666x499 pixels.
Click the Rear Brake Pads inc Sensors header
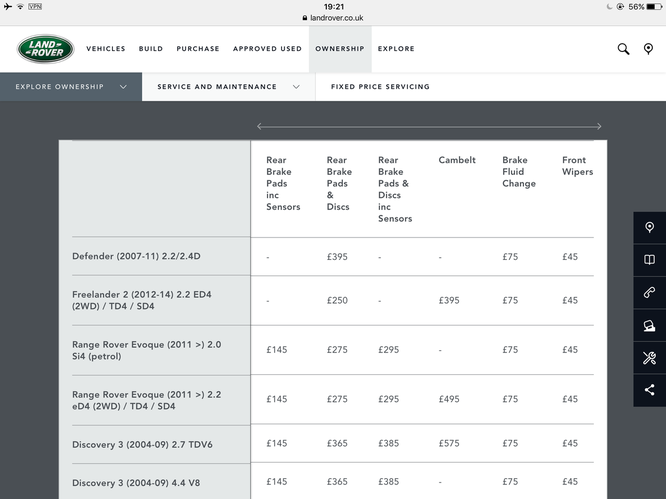(283, 183)
